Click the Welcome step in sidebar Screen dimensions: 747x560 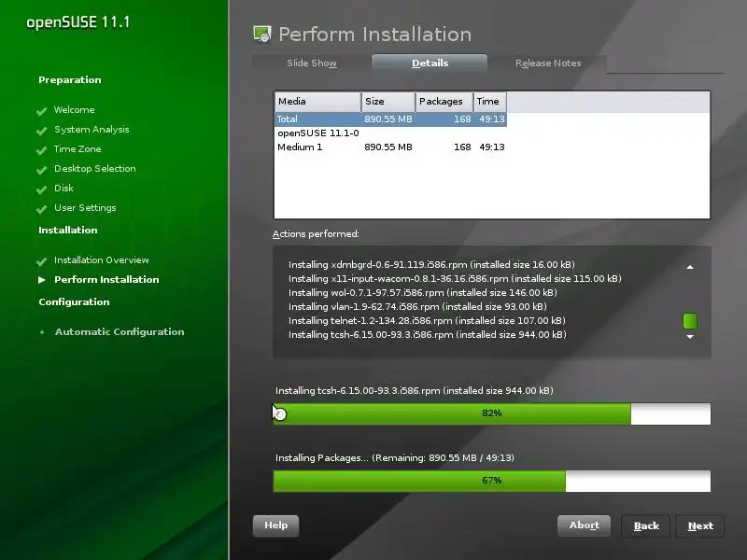pyautogui.click(x=75, y=110)
